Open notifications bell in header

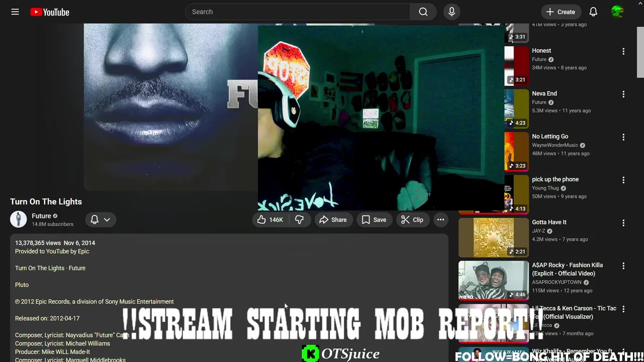(593, 12)
